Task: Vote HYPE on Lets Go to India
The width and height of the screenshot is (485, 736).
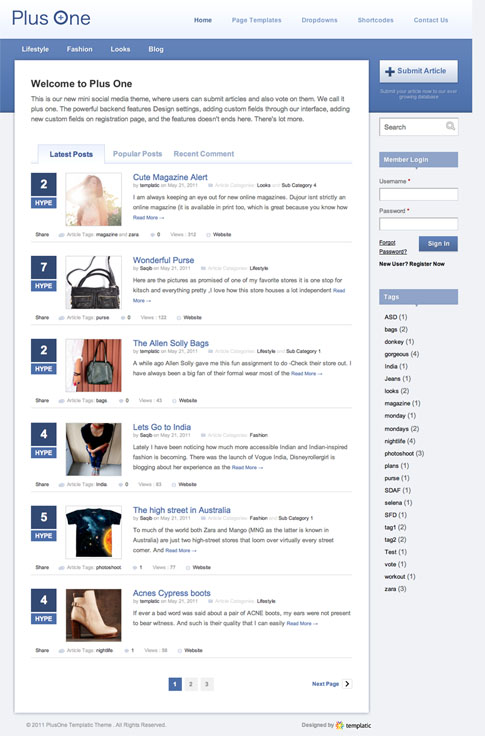Action: (44, 452)
